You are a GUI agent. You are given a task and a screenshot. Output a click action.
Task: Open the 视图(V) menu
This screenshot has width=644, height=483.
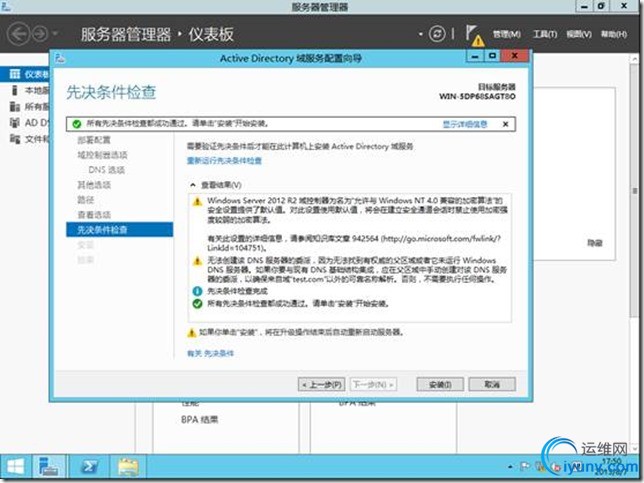point(579,34)
